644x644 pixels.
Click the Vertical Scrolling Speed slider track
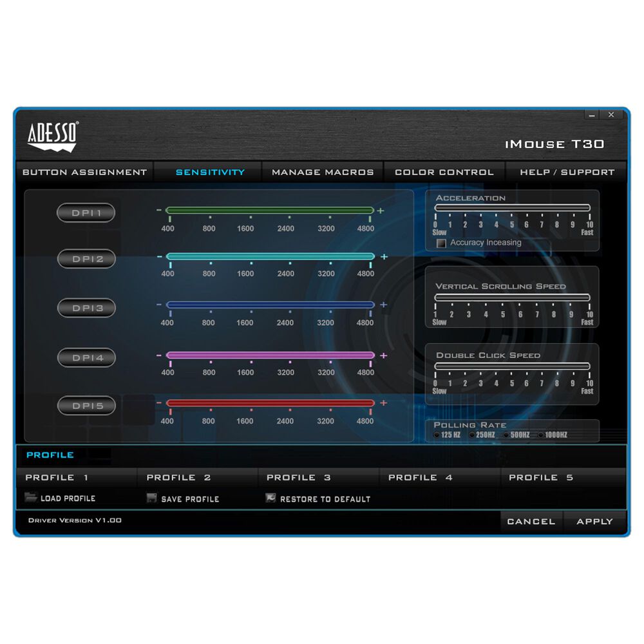click(512, 298)
